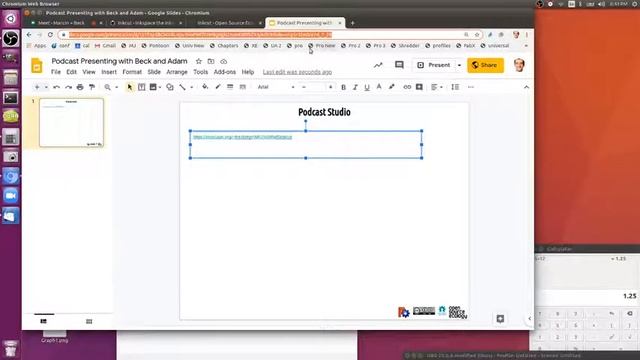The height and width of the screenshot is (360, 640).
Task: Open the Add-ons menu
Action: coord(225,72)
